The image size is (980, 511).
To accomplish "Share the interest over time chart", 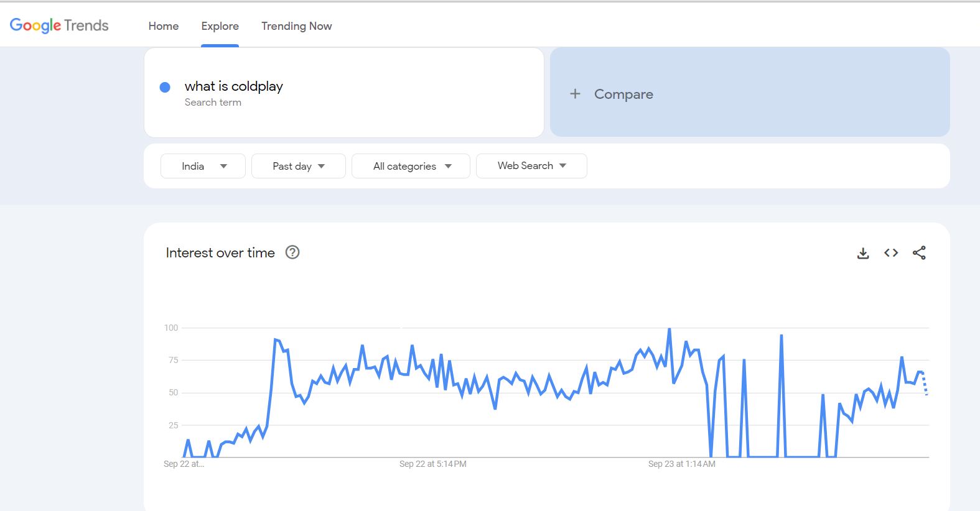I will (x=919, y=253).
